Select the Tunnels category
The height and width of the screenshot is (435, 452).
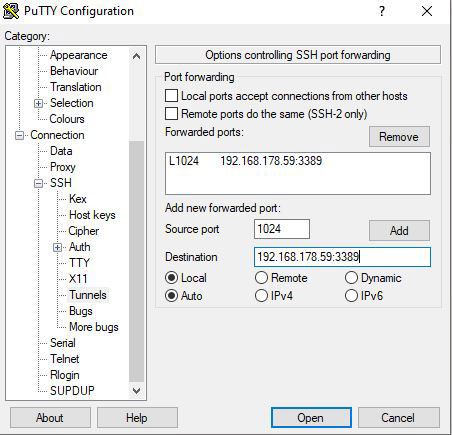[88, 295]
